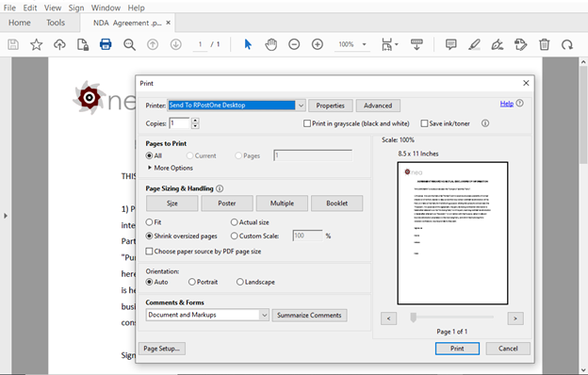Select Auto orientation radio button

(x=149, y=282)
